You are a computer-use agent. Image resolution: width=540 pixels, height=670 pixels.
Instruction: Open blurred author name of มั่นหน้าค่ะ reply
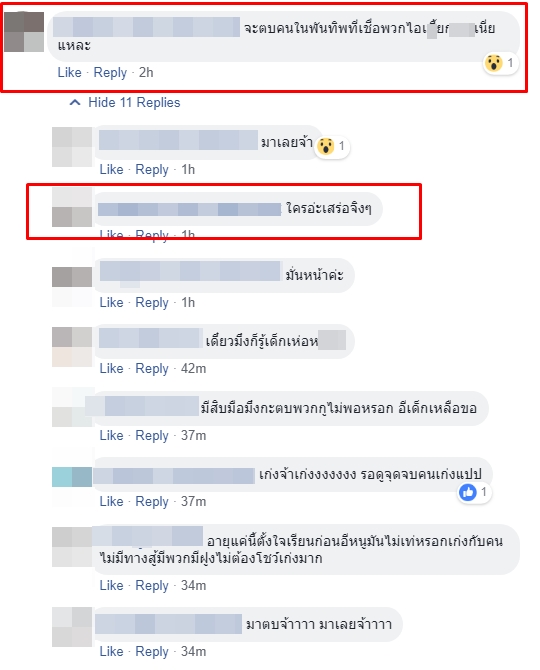pos(190,271)
